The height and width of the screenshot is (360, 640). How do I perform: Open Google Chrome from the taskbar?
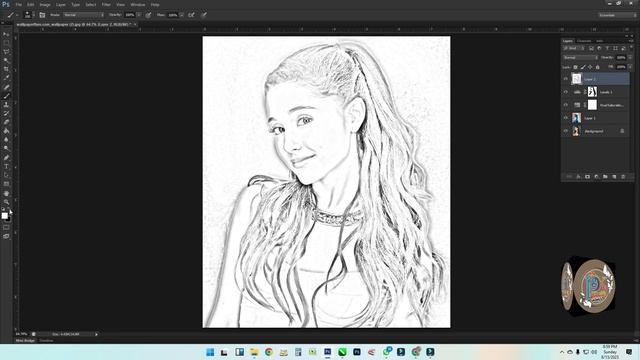pos(269,352)
